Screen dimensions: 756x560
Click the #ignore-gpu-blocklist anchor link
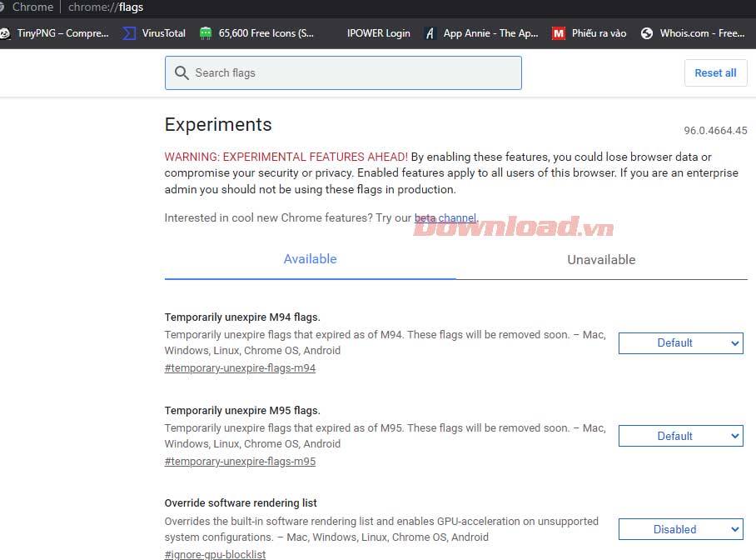point(215,554)
